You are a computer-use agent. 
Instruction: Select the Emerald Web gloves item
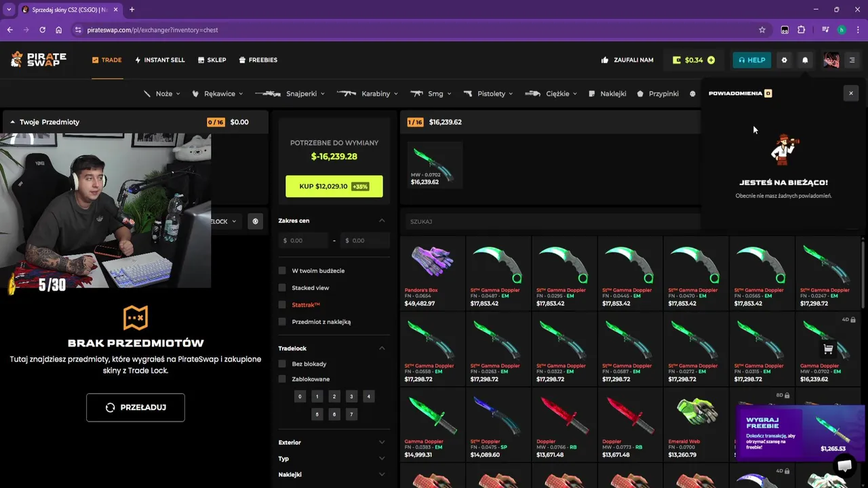[x=696, y=424]
